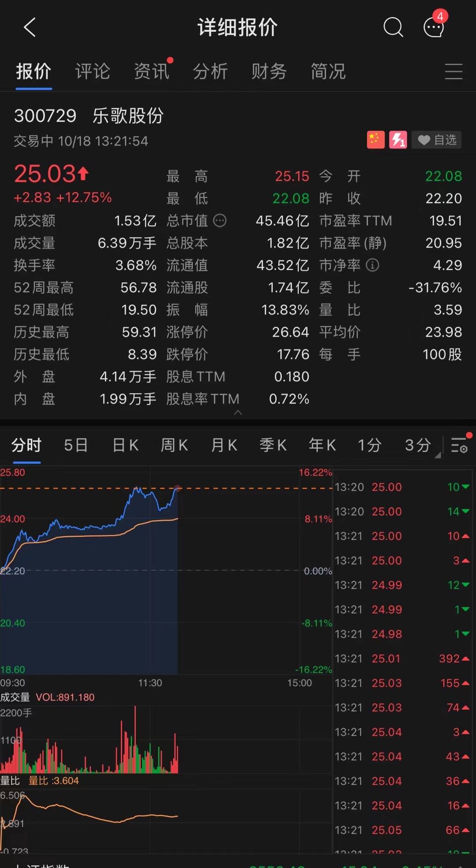Tap the back arrow icon

30,27
